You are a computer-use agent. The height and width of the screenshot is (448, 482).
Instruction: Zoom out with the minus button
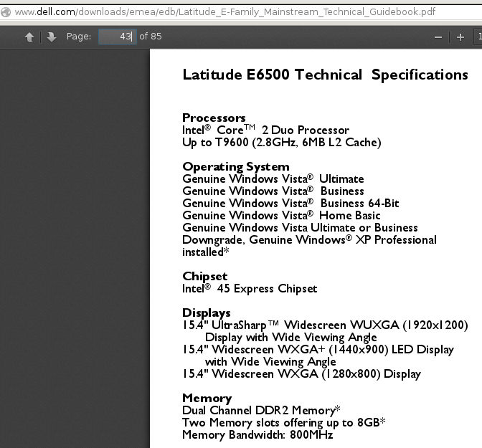point(438,37)
